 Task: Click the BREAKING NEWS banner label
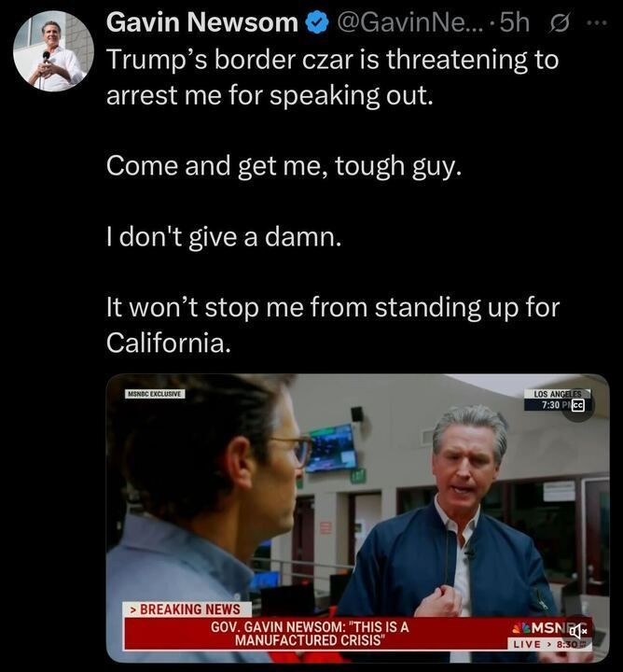click(x=187, y=609)
